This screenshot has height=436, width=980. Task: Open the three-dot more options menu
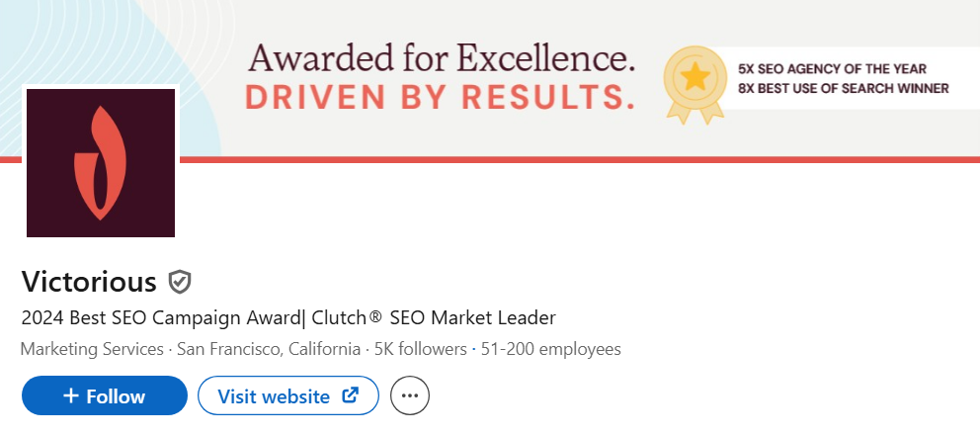(410, 396)
